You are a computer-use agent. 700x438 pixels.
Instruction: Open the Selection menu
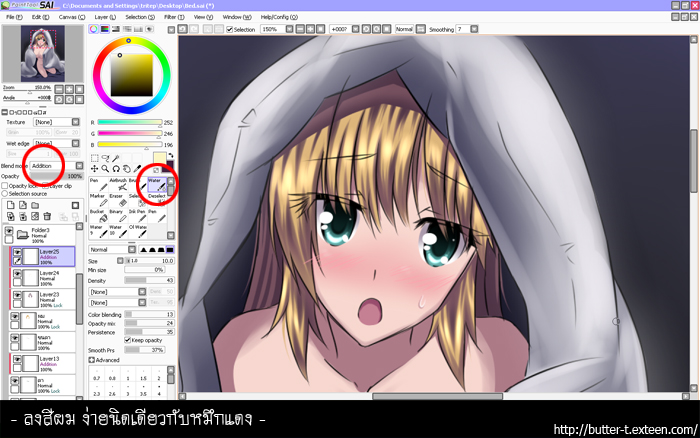140,17
